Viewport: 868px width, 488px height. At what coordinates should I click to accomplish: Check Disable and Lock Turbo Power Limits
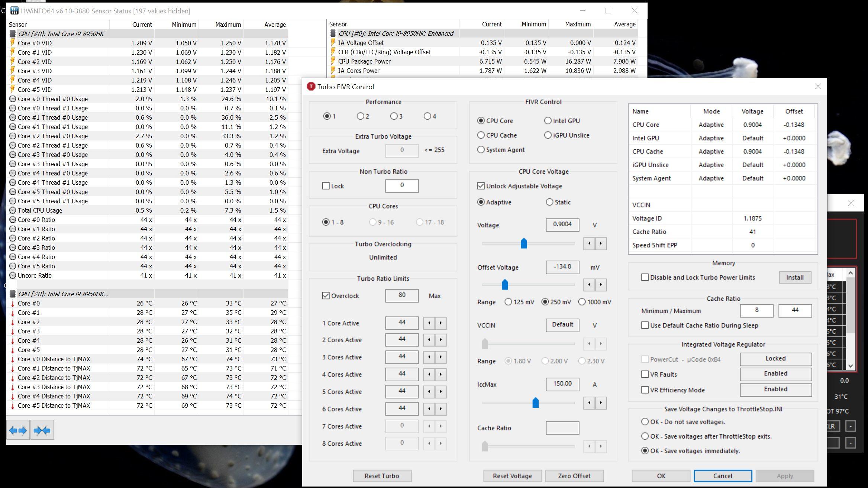645,277
